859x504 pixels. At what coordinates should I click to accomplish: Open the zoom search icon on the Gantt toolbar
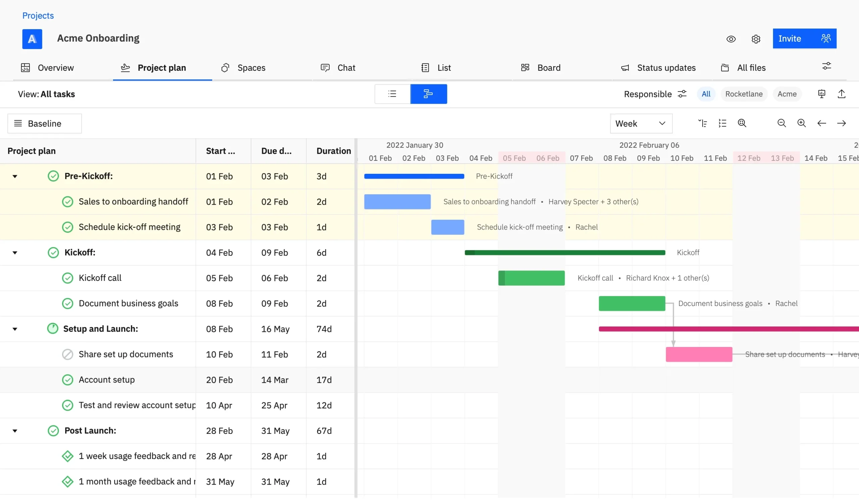click(x=742, y=123)
